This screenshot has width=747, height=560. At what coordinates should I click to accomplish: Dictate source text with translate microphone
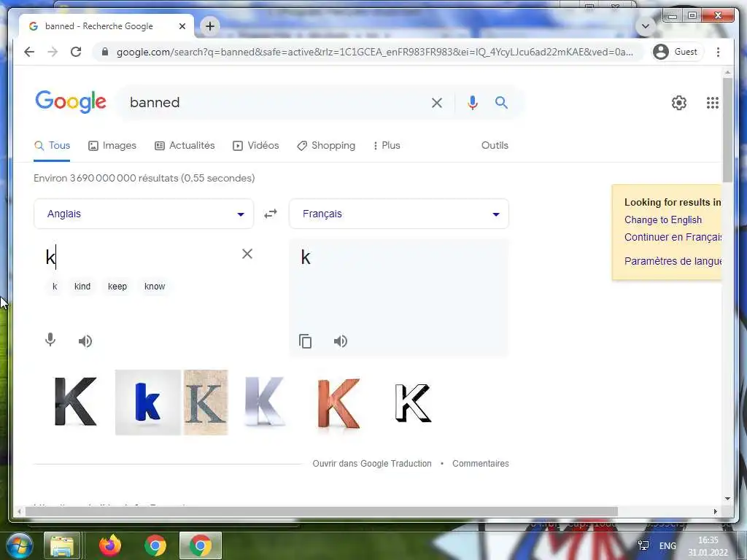point(50,340)
